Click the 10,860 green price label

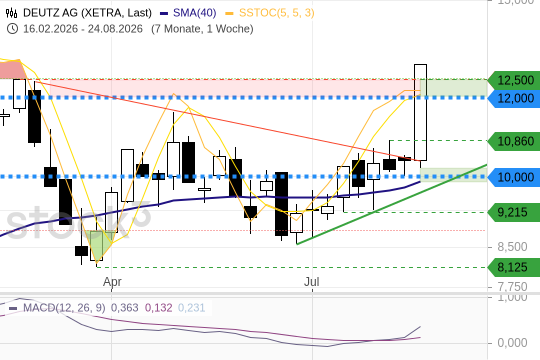(x=514, y=141)
